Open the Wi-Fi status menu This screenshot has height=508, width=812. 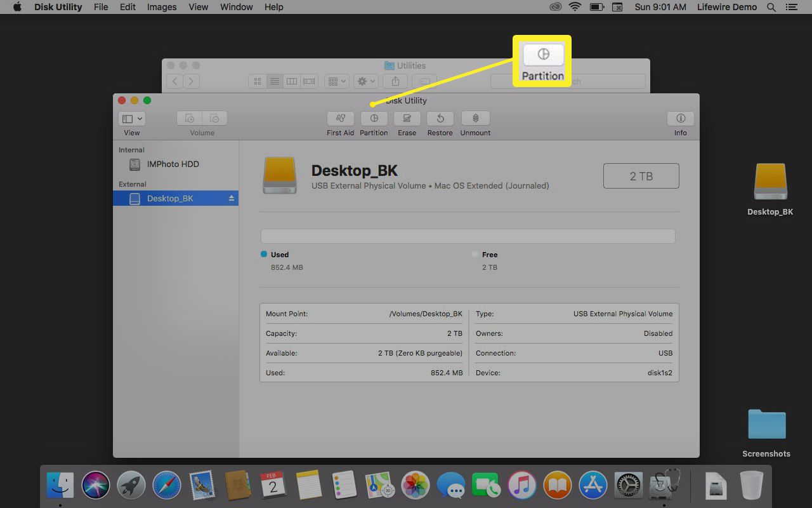click(x=575, y=7)
